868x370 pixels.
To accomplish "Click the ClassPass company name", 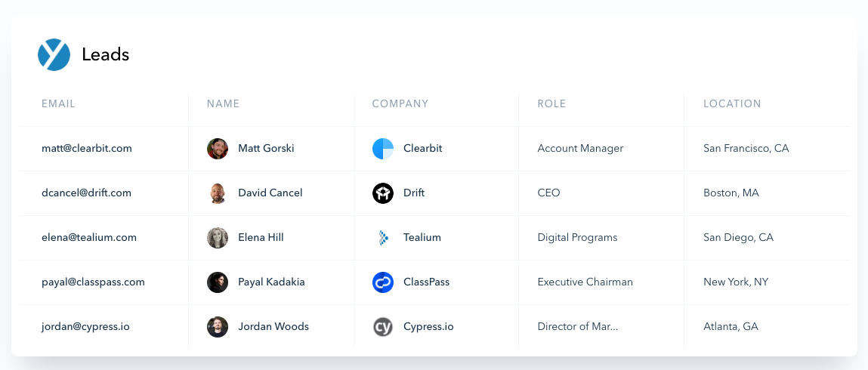I will pyautogui.click(x=427, y=282).
